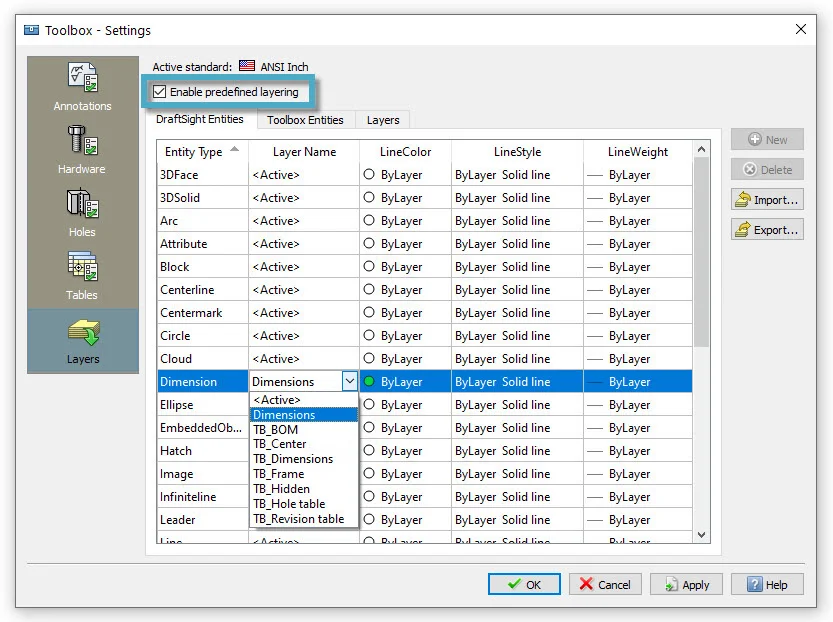Click the Apply button
This screenshot has height=622, width=833.
[686, 585]
